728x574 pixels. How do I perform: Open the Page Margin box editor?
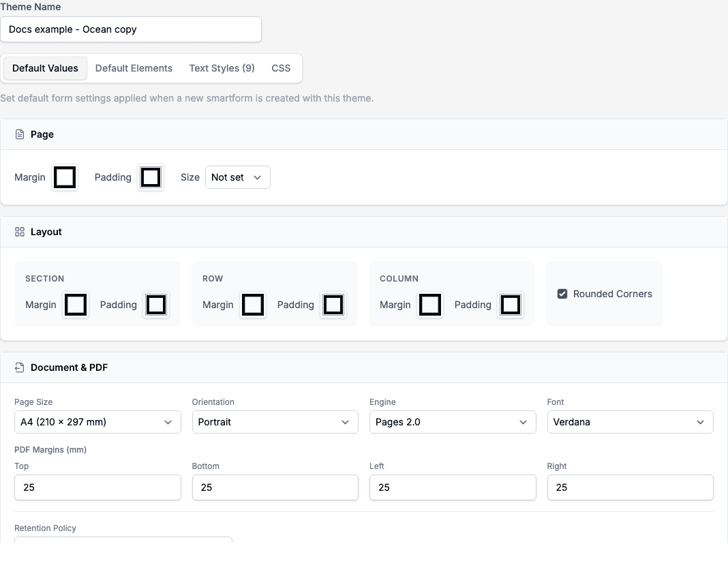click(65, 177)
